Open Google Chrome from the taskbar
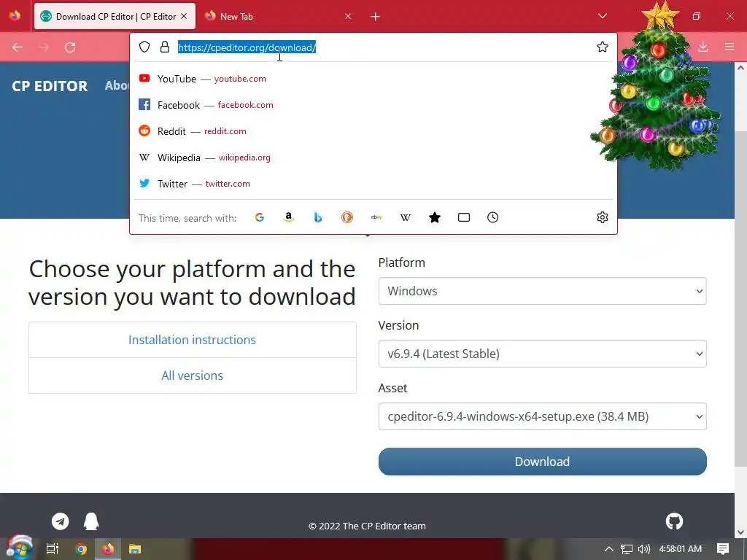This screenshot has width=747, height=560. point(81,549)
